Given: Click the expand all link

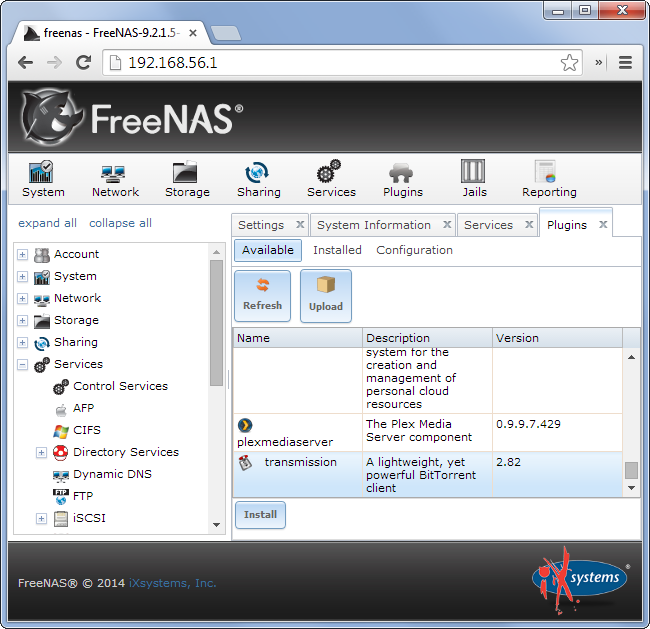Looking at the screenshot, I should pyautogui.click(x=47, y=223).
